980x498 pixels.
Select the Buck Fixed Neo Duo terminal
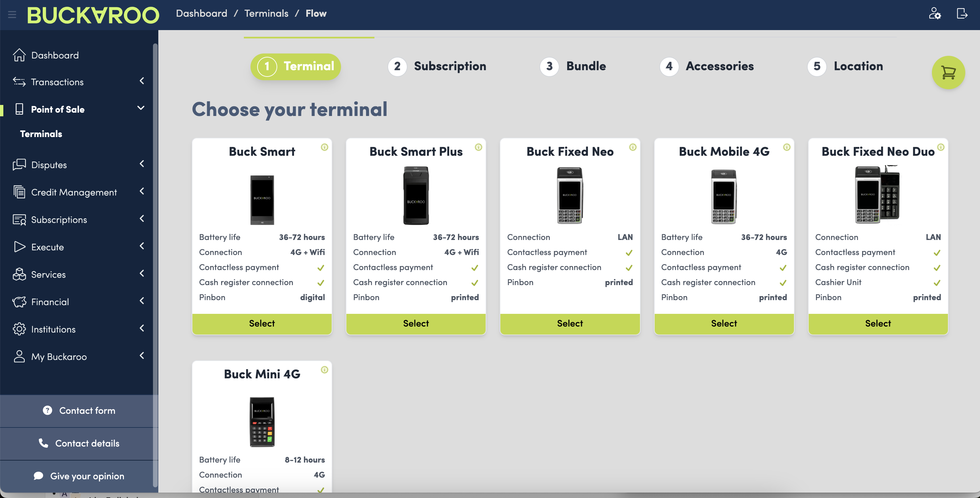[878, 324]
